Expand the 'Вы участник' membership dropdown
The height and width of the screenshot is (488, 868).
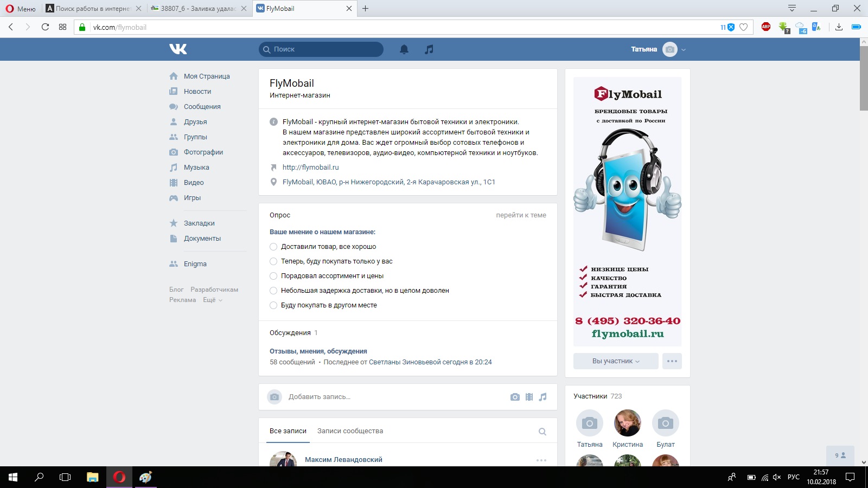pyautogui.click(x=616, y=361)
